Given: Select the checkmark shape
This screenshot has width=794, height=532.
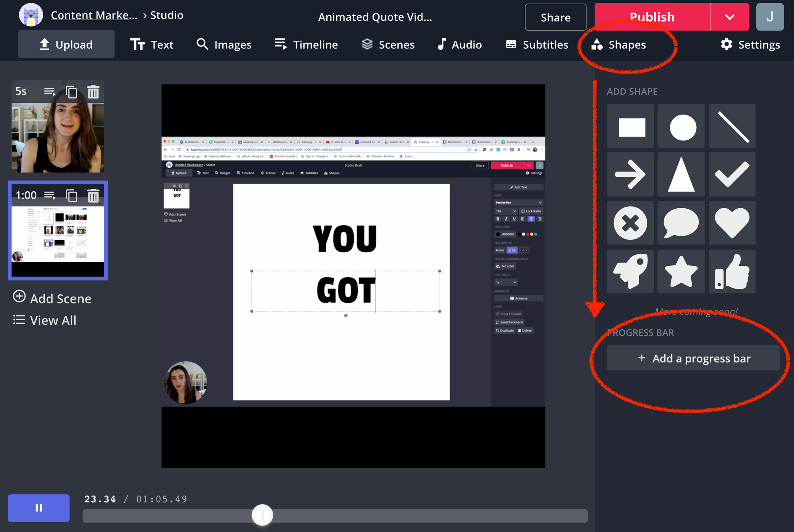Looking at the screenshot, I should [732, 174].
